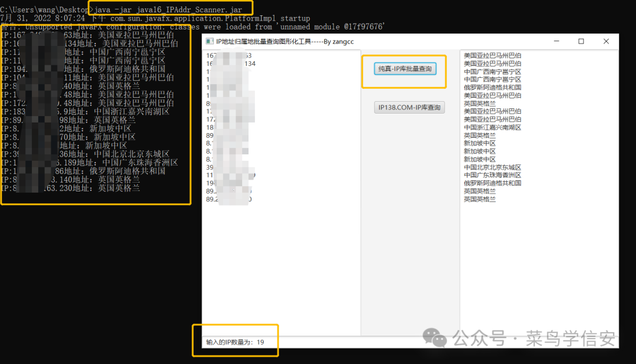Select 中国北京北京东城区 in the tool's results panel
The image size is (636, 364).
tap(492, 167)
